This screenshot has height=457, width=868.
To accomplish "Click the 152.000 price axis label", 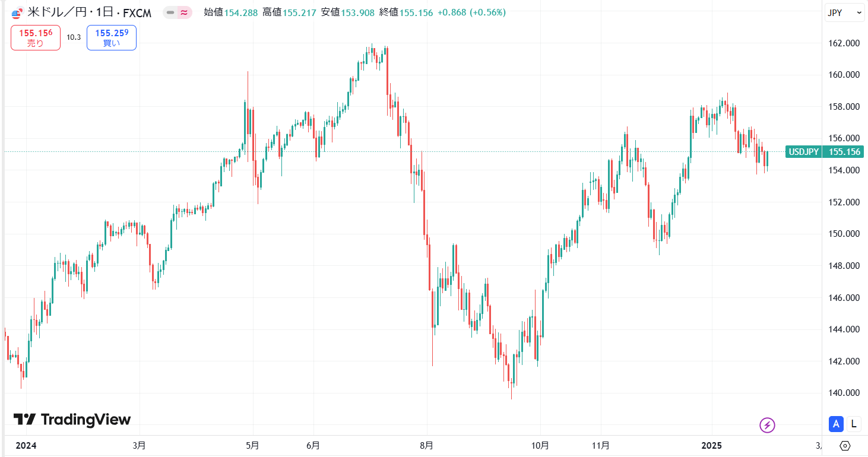I will coord(845,202).
